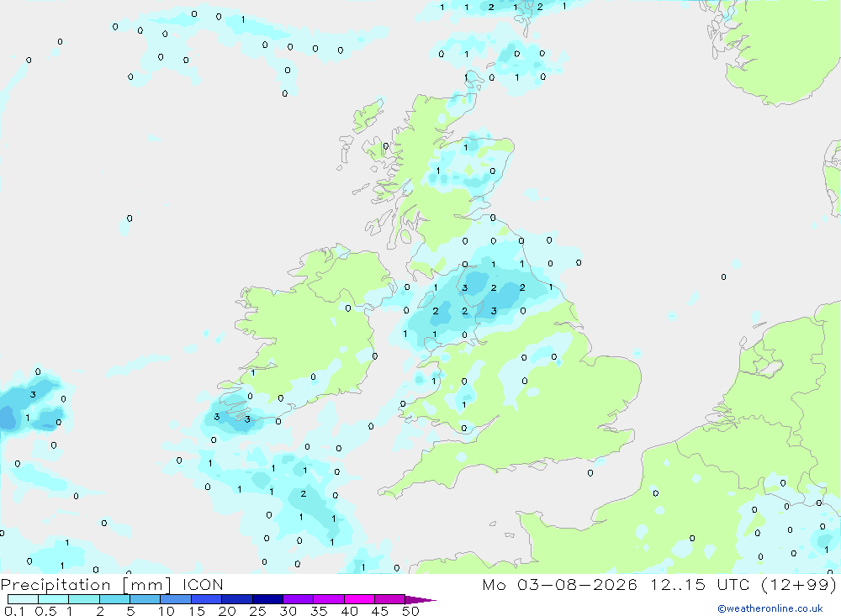Click the 20–25 mm dark blue legend swatch

click(237, 599)
